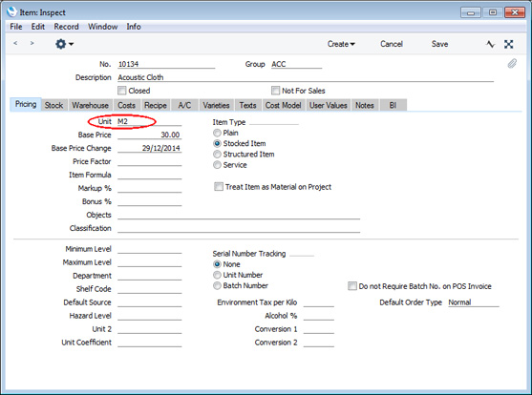Image resolution: width=532 pixels, height=395 pixels.
Task: Expand the Create dropdown
Action: [x=341, y=44]
